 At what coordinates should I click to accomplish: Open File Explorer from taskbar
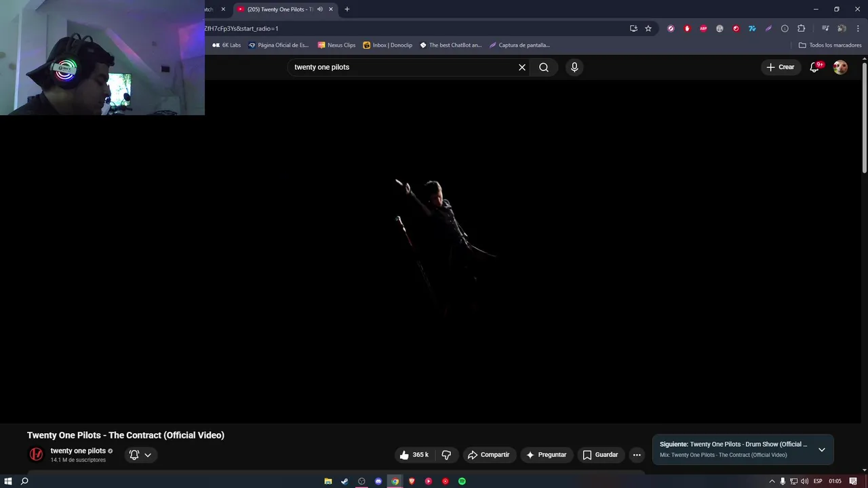(328, 481)
